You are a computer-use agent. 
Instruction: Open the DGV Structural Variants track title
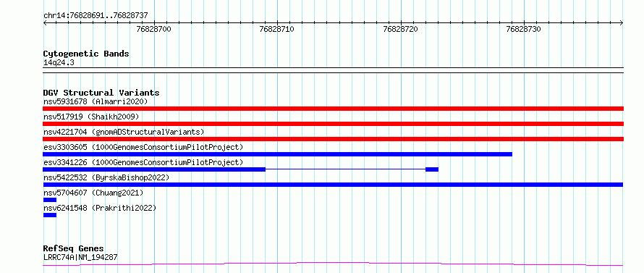click(x=101, y=93)
